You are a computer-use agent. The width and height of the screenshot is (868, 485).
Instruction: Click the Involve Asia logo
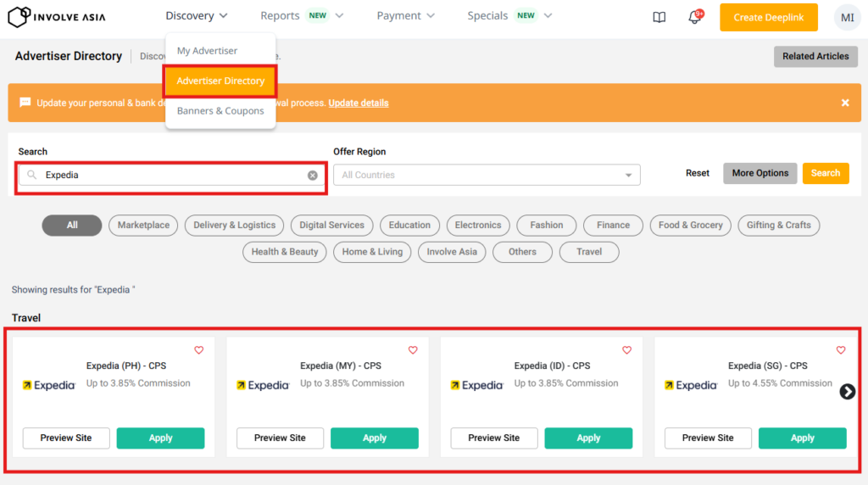click(x=57, y=17)
